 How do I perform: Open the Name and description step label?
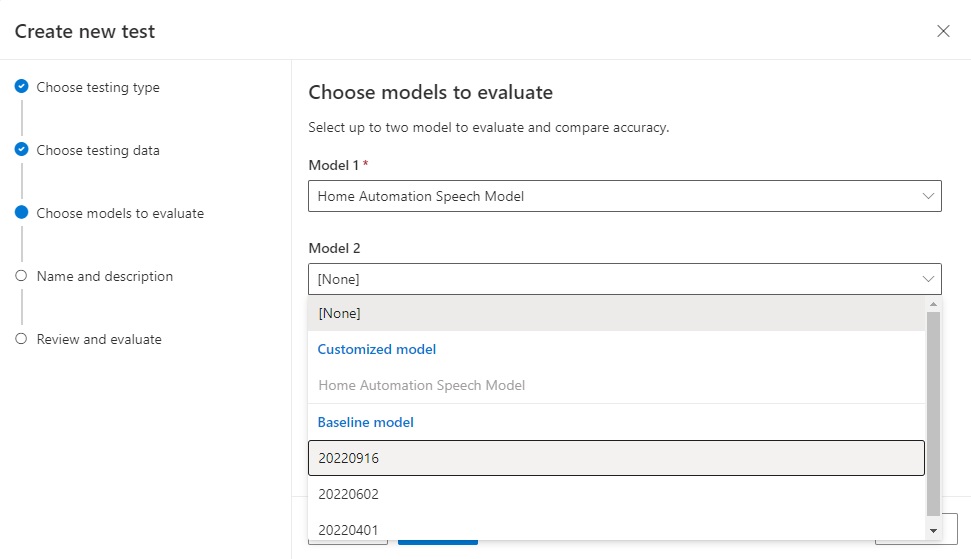(x=105, y=276)
